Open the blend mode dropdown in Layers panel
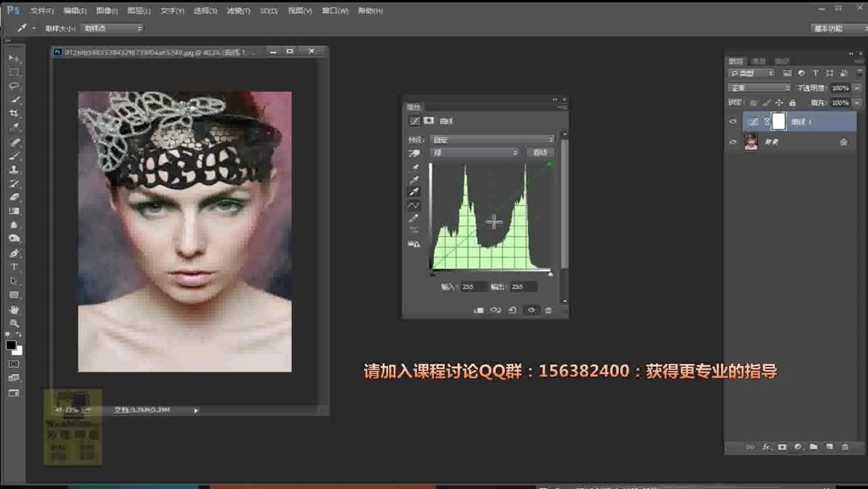 point(759,87)
